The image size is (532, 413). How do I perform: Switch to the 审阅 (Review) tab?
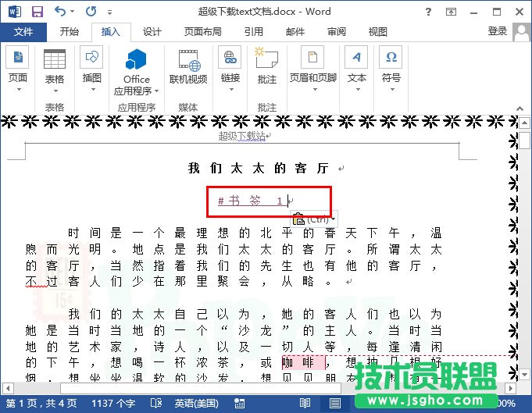pyautogui.click(x=336, y=32)
